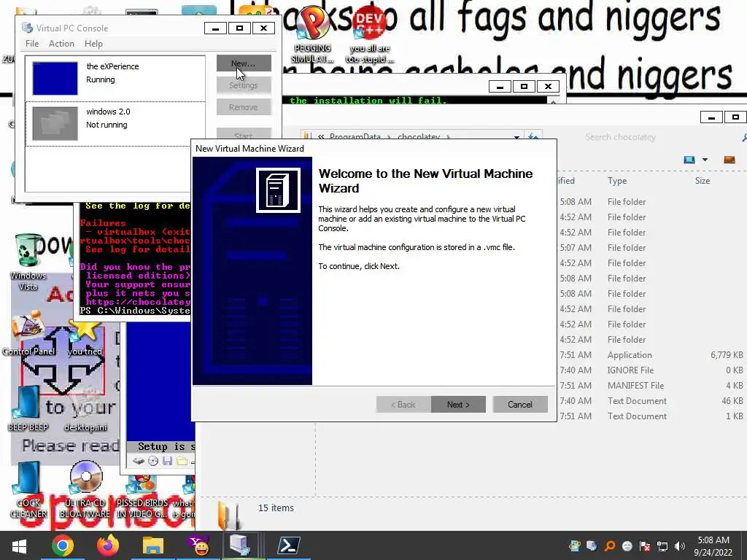Open the Explorer view options dropdown arrow
Image resolution: width=747 pixels, height=560 pixels.
[x=705, y=160]
